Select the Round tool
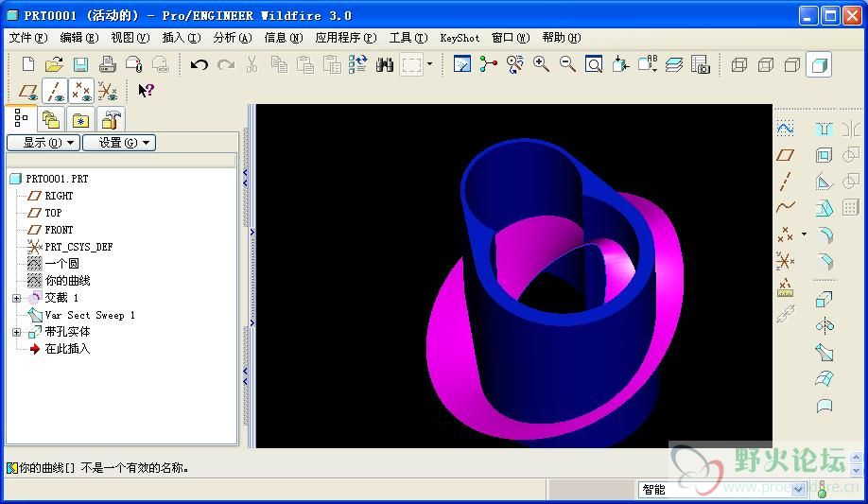 (825, 235)
